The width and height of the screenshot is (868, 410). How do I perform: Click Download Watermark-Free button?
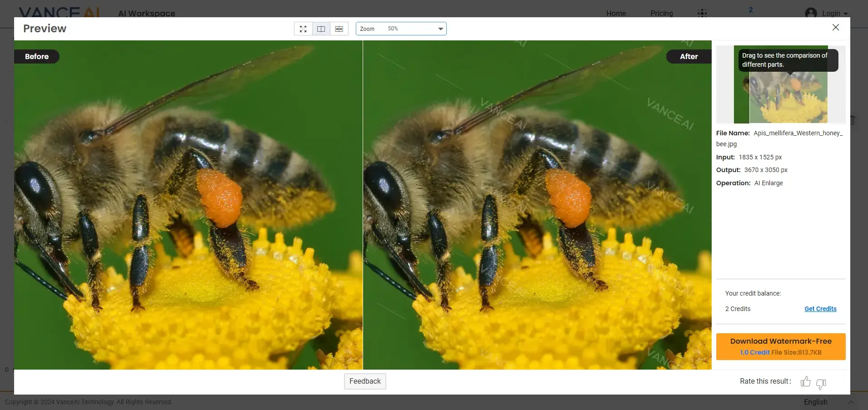tap(781, 346)
